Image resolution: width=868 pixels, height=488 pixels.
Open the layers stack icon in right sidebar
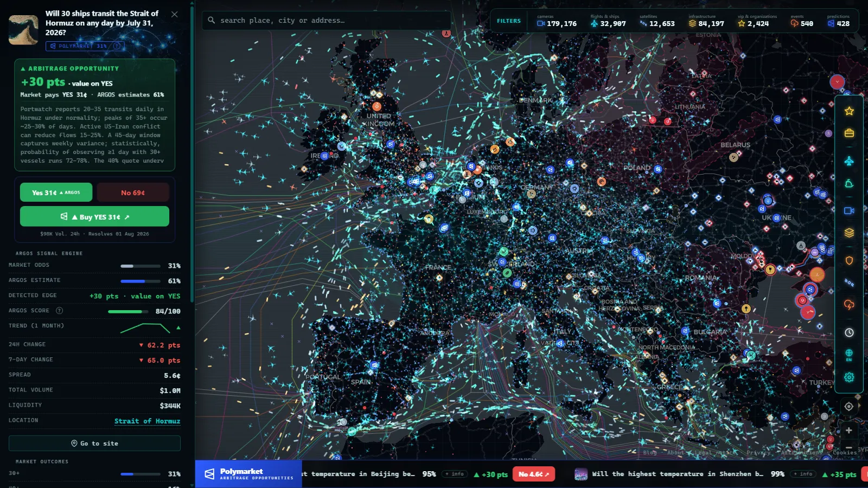click(849, 233)
